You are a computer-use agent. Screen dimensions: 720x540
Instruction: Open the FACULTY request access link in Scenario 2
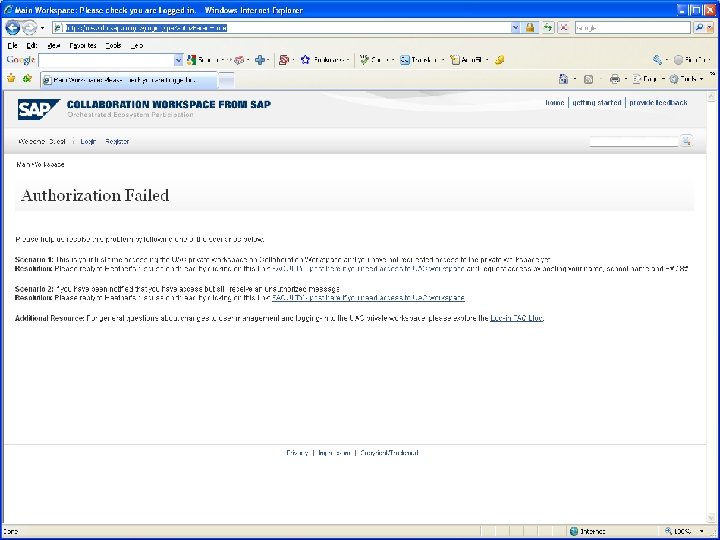point(368,298)
